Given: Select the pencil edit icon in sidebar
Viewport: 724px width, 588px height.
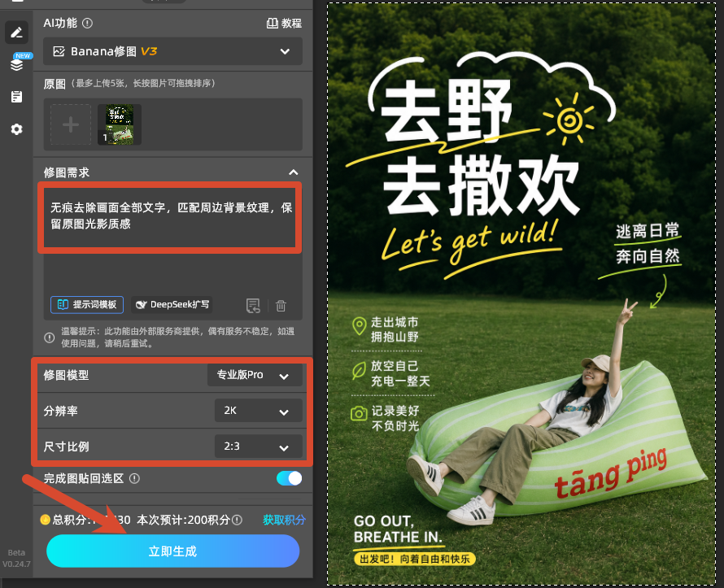Looking at the screenshot, I should [16, 33].
